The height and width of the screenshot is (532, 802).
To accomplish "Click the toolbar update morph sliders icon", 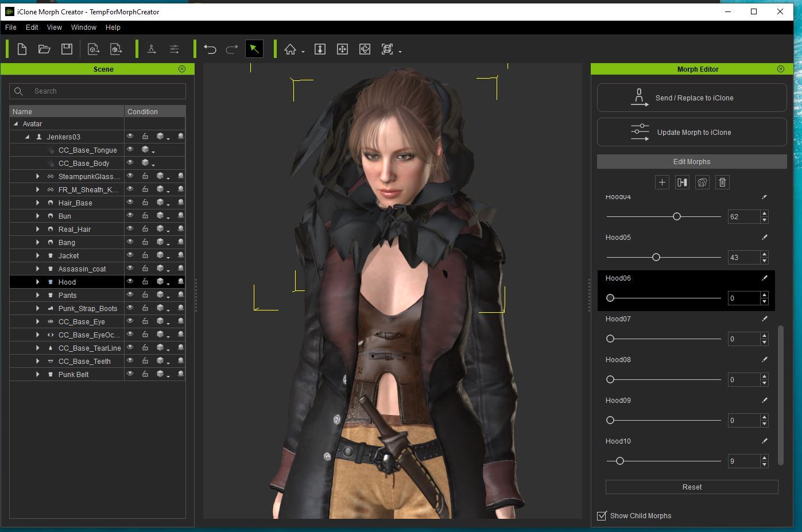I will click(x=174, y=49).
